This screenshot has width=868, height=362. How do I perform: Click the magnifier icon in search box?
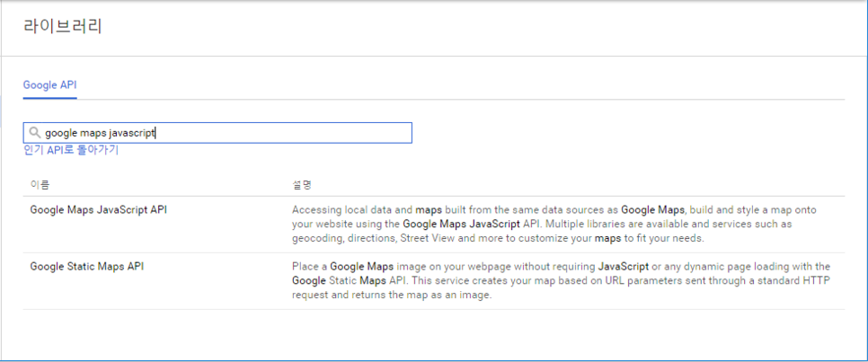point(35,133)
